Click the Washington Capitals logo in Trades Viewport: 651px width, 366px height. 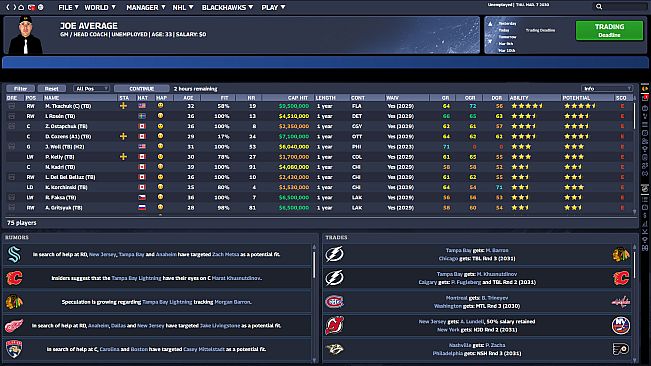[621, 302]
